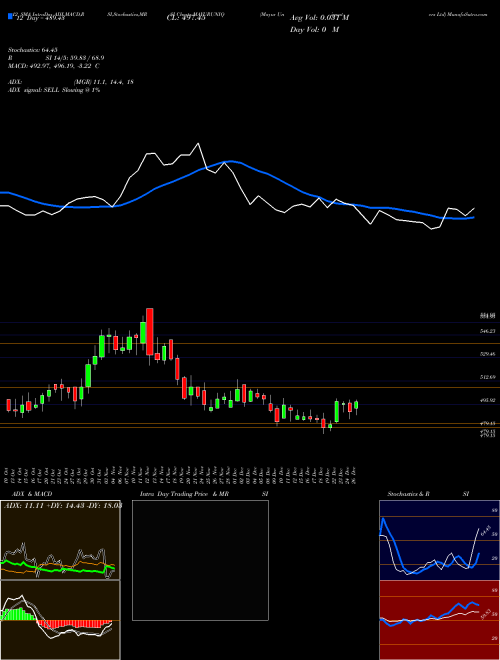Click the 546.23 price axis label

pos(488,331)
